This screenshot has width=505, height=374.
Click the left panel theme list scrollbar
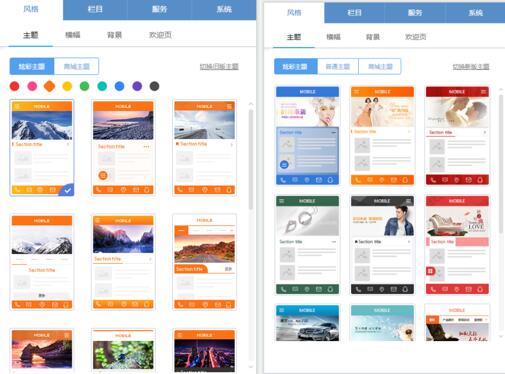pyautogui.click(x=251, y=160)
